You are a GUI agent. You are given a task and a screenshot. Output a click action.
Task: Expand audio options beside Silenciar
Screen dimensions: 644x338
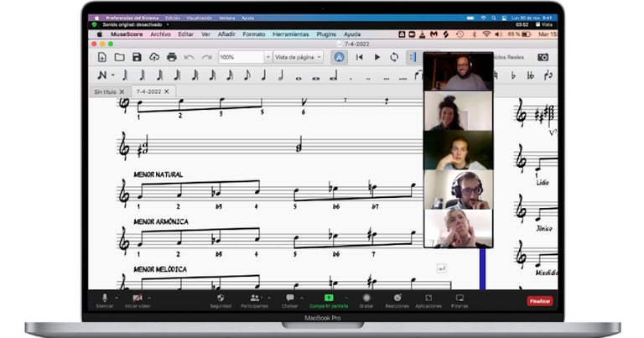(x=117, y=298)
